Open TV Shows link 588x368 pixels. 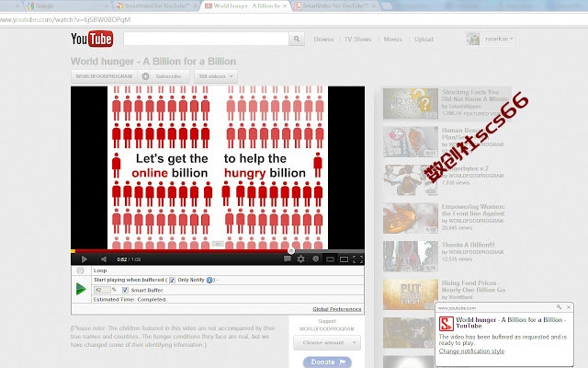[357, 39]
